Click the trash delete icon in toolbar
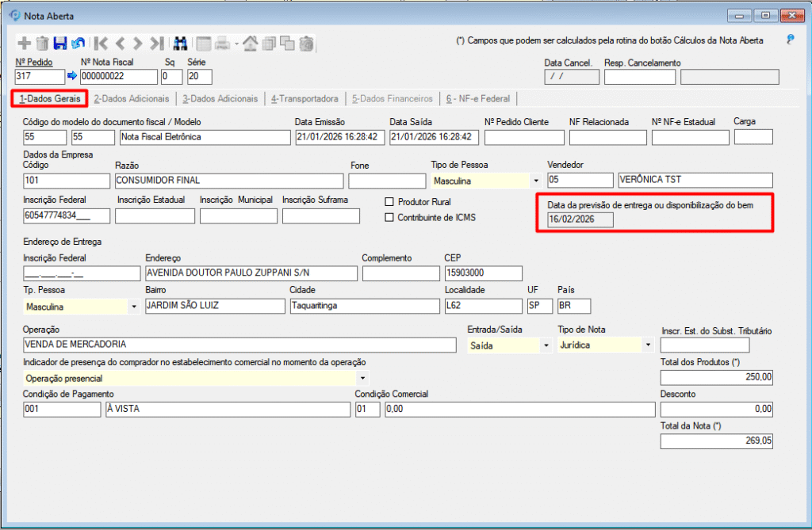 pyautogui.click(x=42, y=43)
